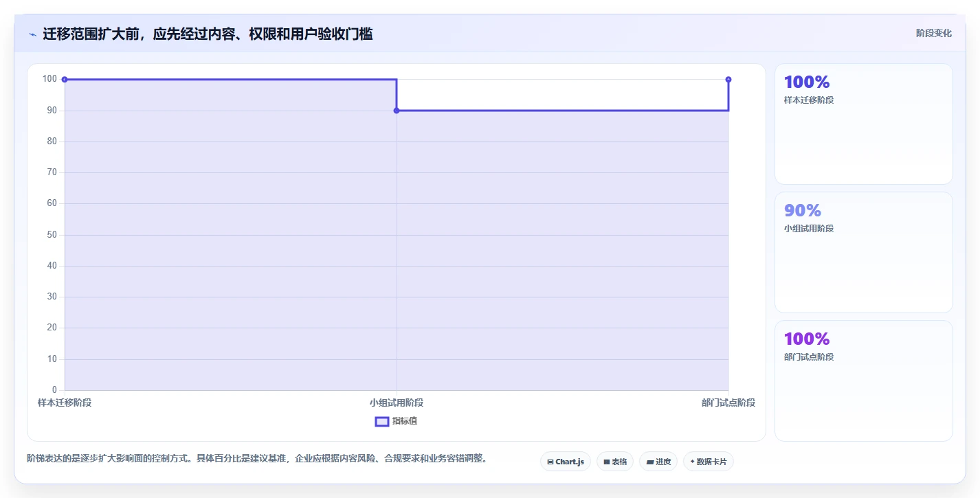Click the 部门试点阶段 card caption
980x498 pixels.
[x=809, y=357]
